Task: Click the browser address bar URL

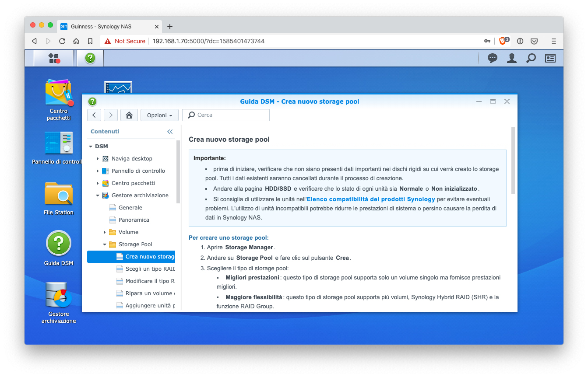Action: tap(208, 41)
